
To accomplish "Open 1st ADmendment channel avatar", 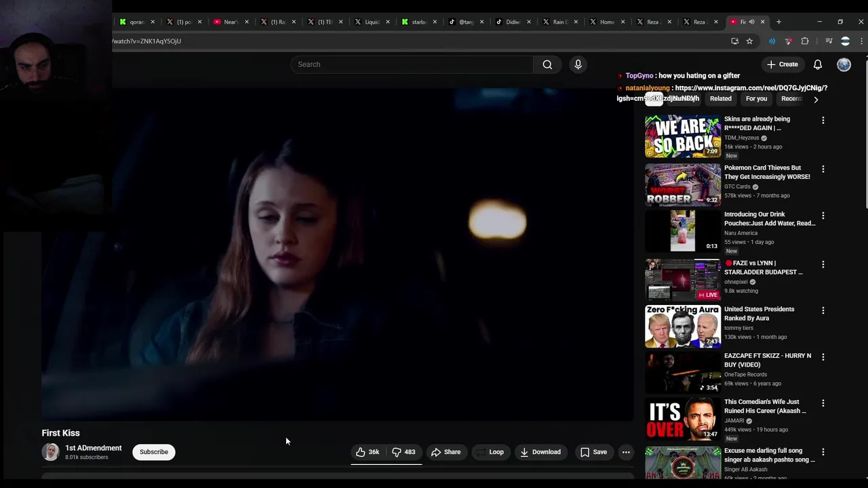I will (50, 452).
